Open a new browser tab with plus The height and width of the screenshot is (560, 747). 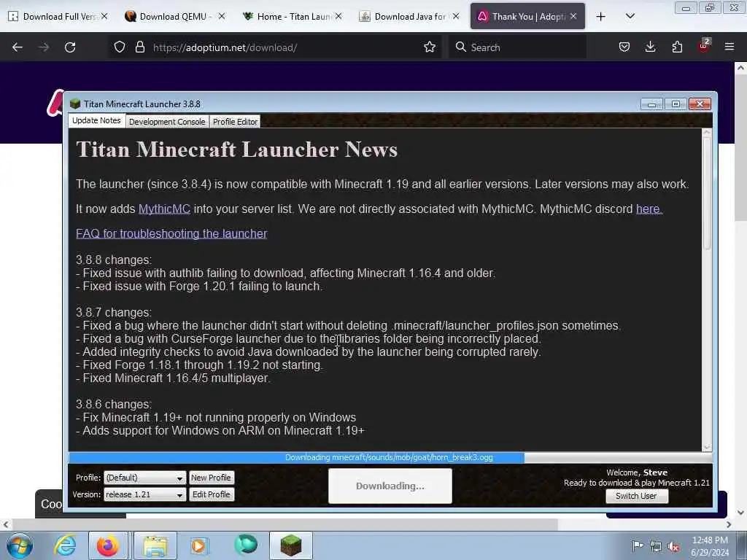601,17
